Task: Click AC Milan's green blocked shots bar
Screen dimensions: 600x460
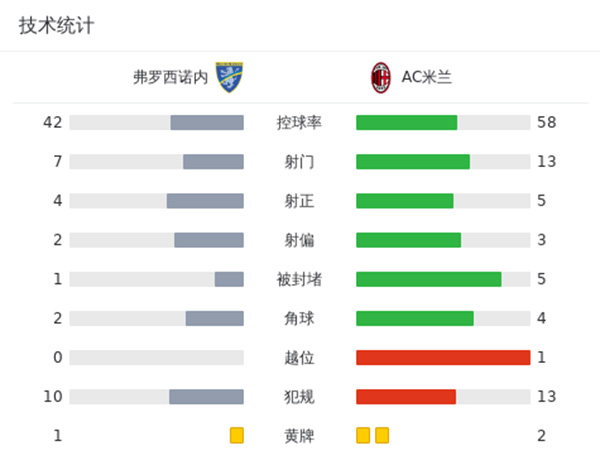Action: pyautogui.click(x=429, y=279)
